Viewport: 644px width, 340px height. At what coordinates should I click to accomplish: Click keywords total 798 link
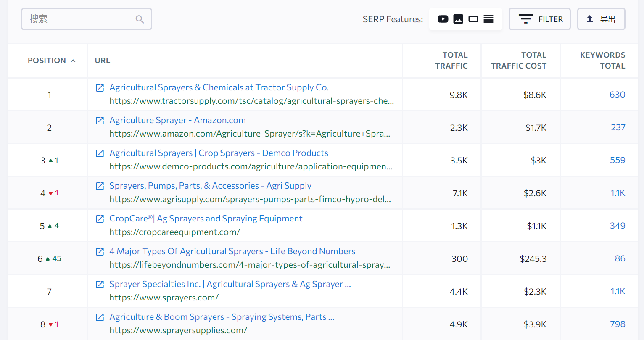pos(618,324)
